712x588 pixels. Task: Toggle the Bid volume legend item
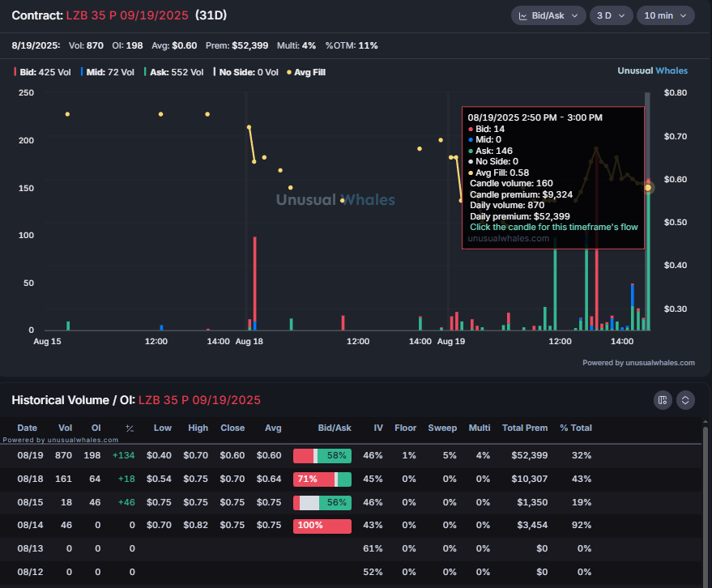coord(42,72)
